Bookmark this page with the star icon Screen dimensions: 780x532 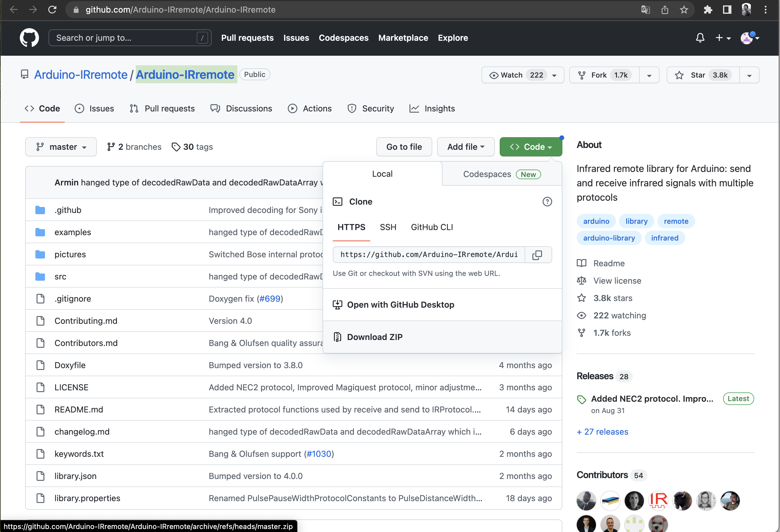pyautogui.click(x=684, y=10)
